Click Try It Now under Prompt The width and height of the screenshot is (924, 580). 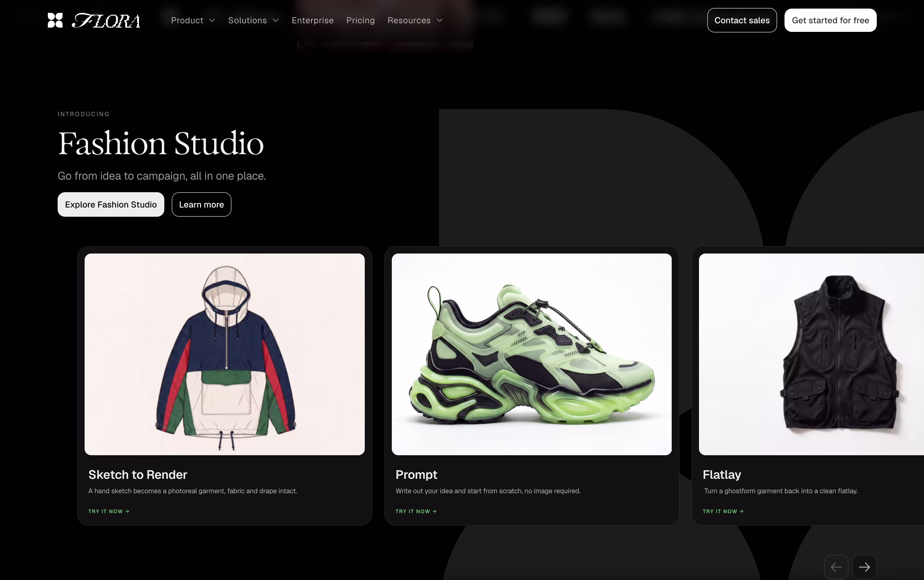[416, 511]
